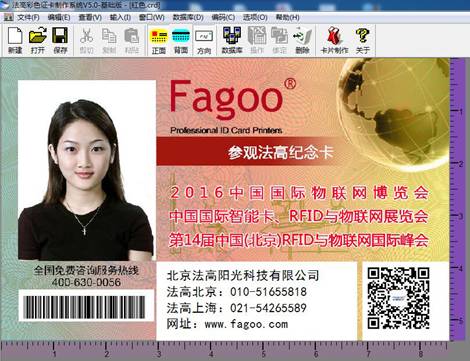Viewport: 470px width, 361px height.
Task: Click the 删除 delete toolbar icon
Action: click(302, 41)
